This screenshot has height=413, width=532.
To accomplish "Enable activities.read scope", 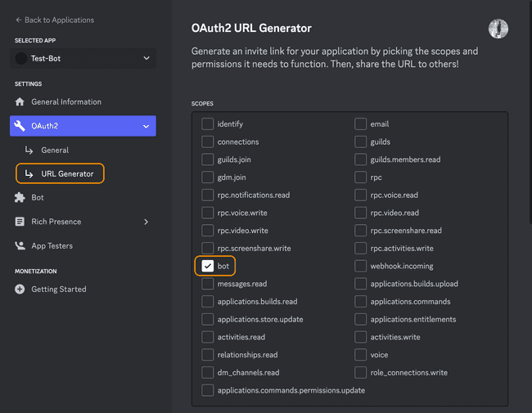I will pyautogui.click(x=208, y=337).
